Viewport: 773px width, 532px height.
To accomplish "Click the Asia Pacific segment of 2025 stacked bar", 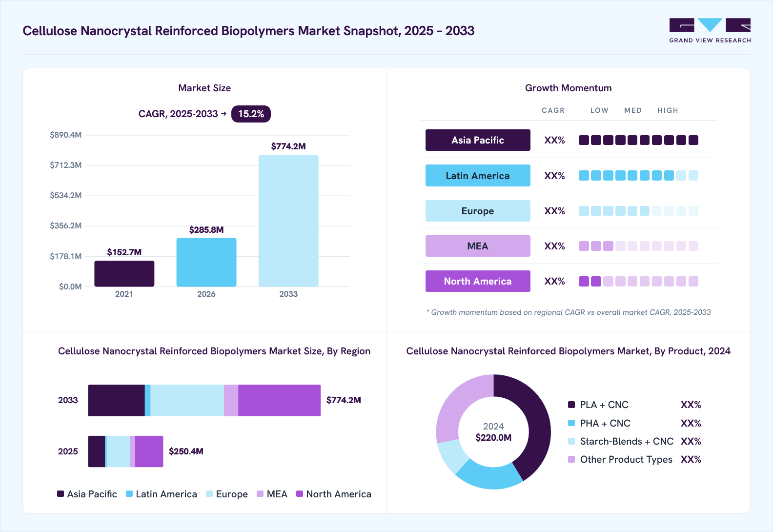I will (96, 451).
